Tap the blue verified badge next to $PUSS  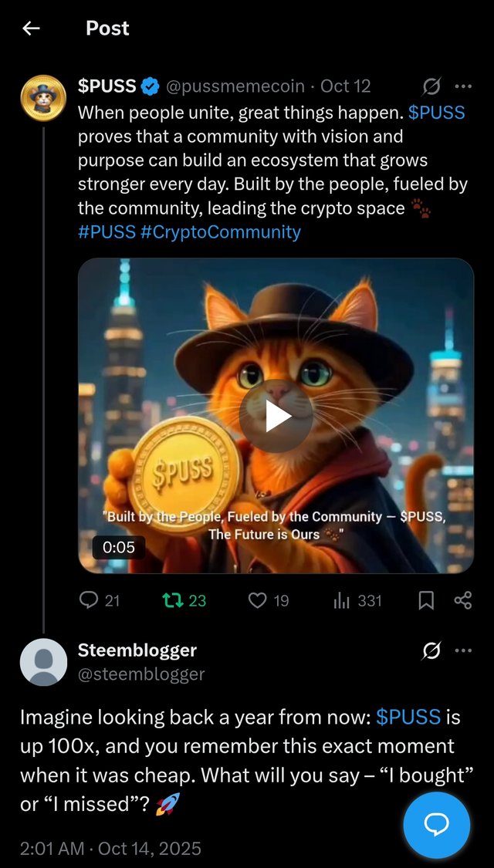(x=150, y=86)
